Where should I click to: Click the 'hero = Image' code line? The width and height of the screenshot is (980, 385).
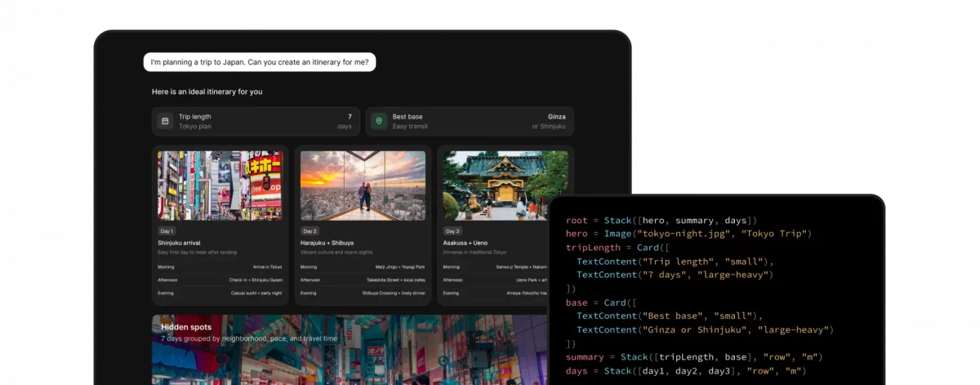(688, 234)
